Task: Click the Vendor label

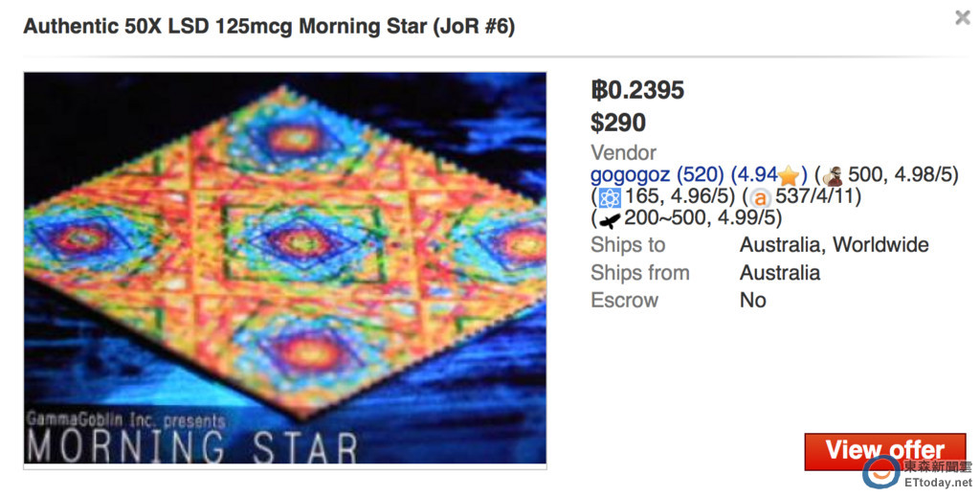Action: 623,153
